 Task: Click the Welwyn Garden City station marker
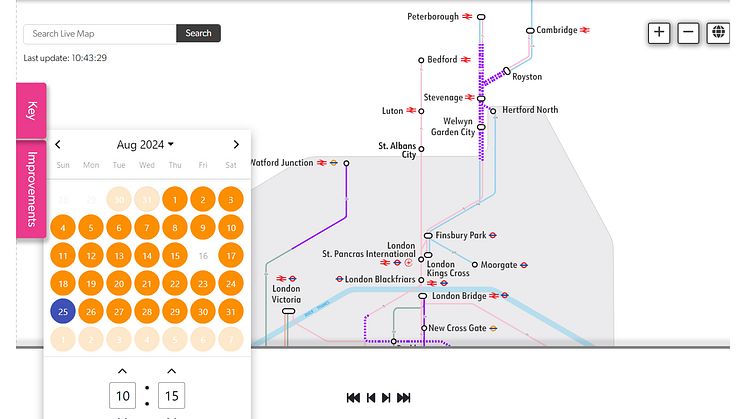tap(481, 127)
